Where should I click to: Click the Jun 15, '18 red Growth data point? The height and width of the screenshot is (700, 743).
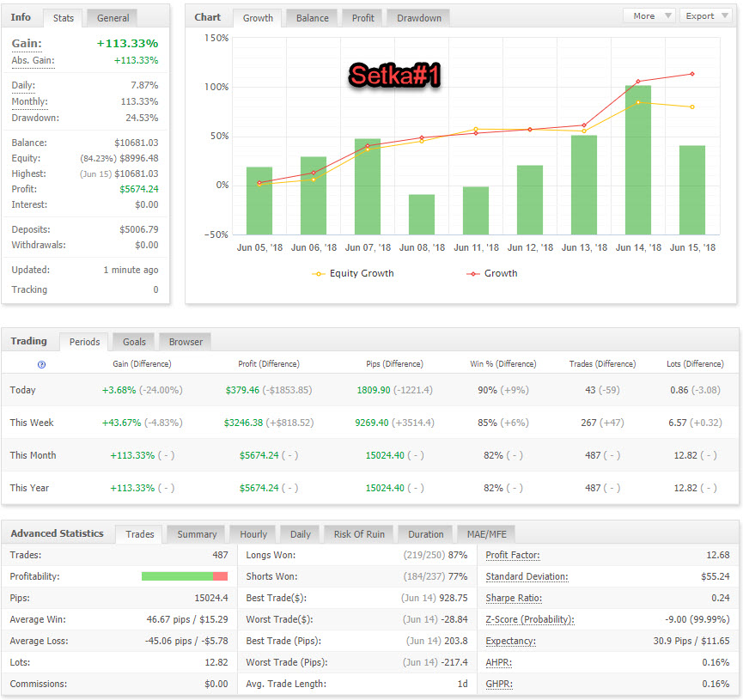692,74
